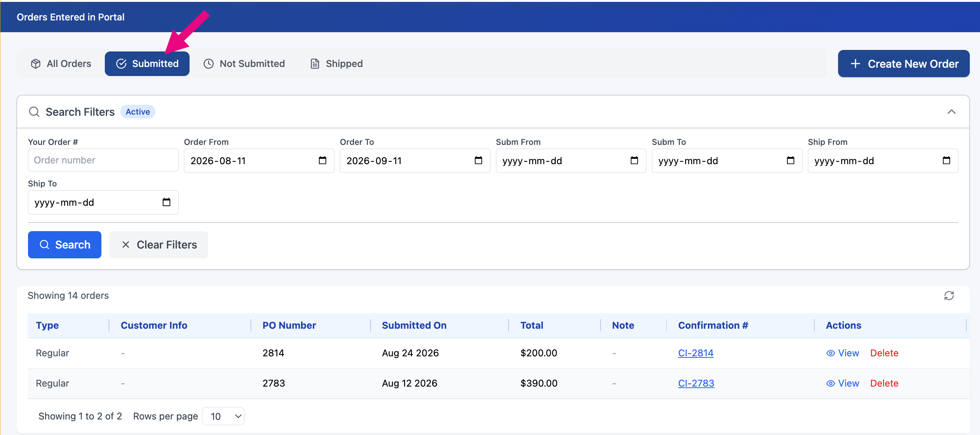980x435 pixels.
Task: Open the Rows per page dropdown
Action: coord(223,416)
